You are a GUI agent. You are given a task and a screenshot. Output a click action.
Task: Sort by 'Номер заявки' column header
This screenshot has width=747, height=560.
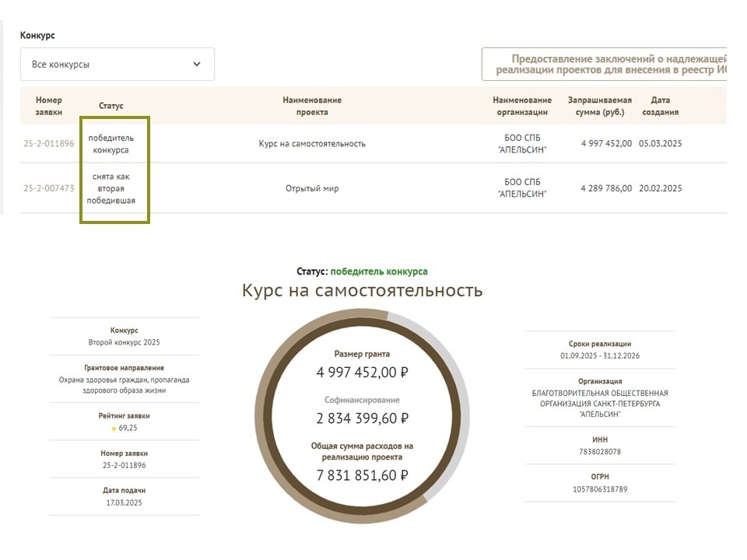click(x=49, y=106)
